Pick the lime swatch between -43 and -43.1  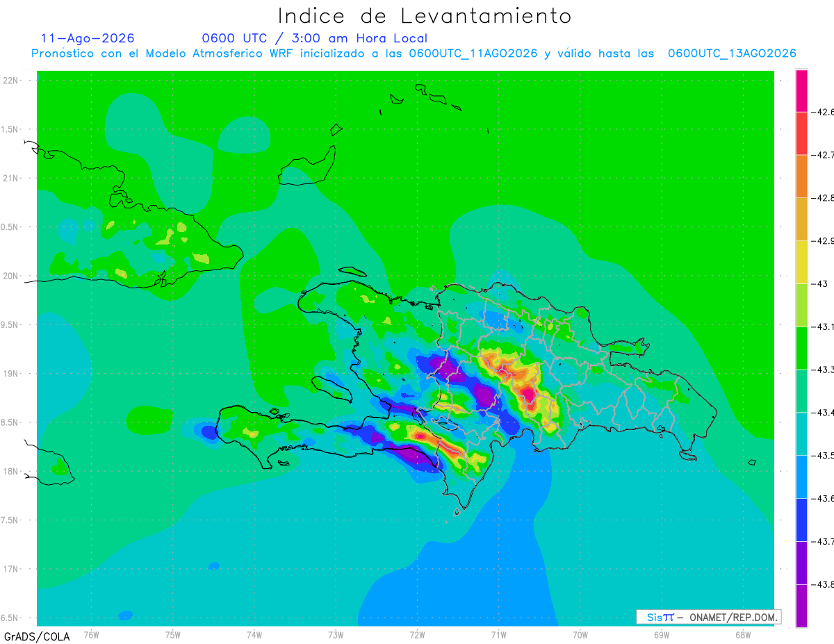[x=801, y=306]
